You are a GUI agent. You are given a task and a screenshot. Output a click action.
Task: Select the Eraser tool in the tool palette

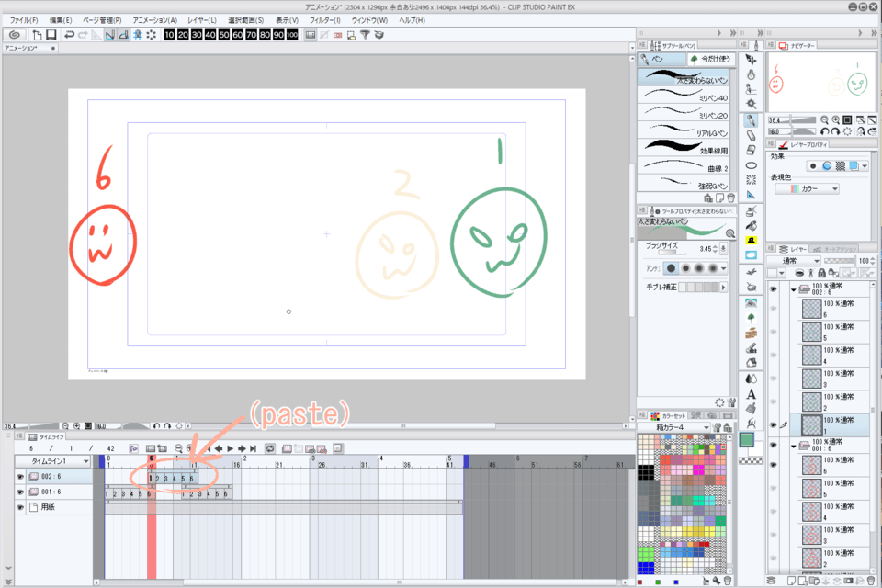click(x=751, y=135)
